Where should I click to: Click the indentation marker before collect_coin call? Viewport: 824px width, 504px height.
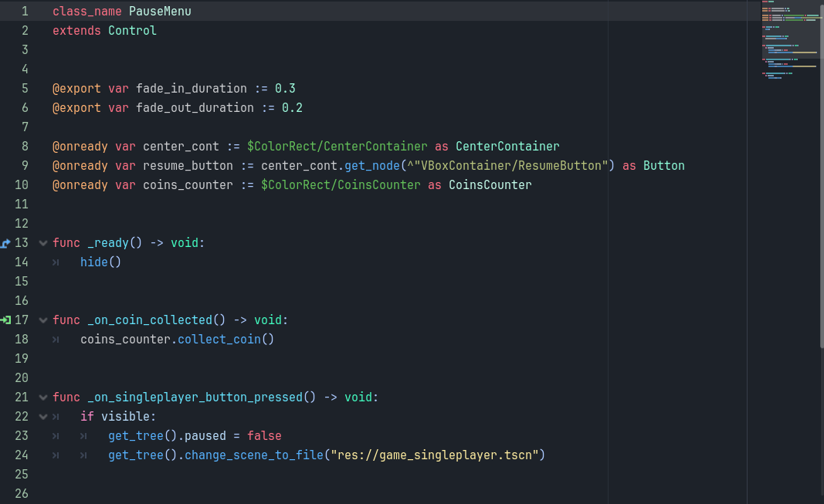tap(55, 339)
